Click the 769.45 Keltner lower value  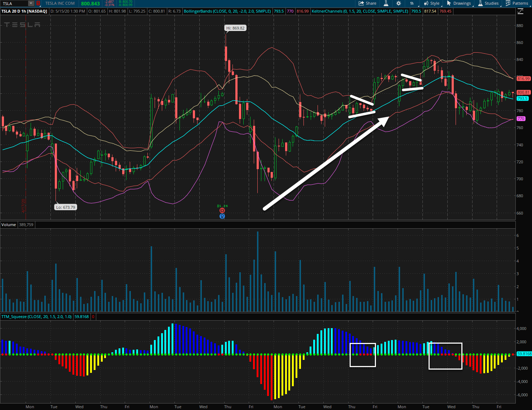click(x=445, y=11)
